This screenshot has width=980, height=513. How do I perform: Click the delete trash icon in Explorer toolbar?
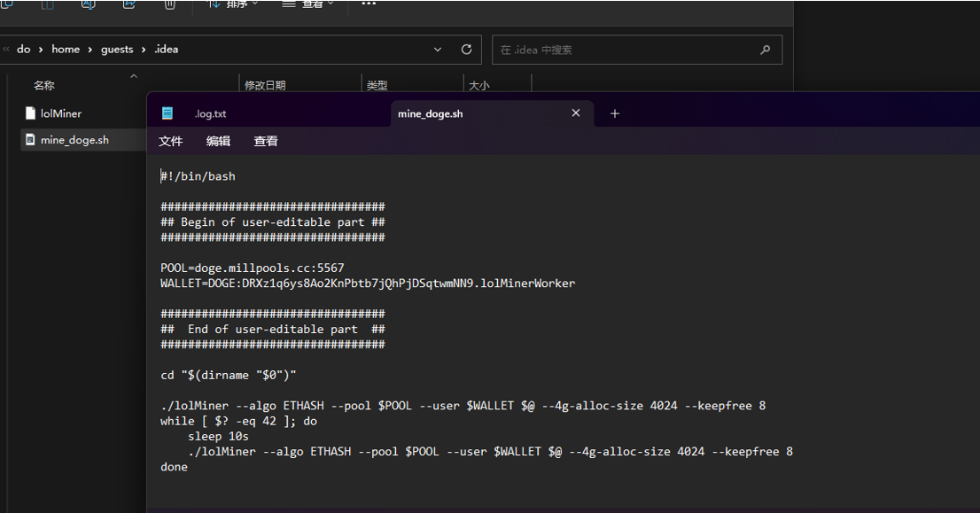point(170,4)
